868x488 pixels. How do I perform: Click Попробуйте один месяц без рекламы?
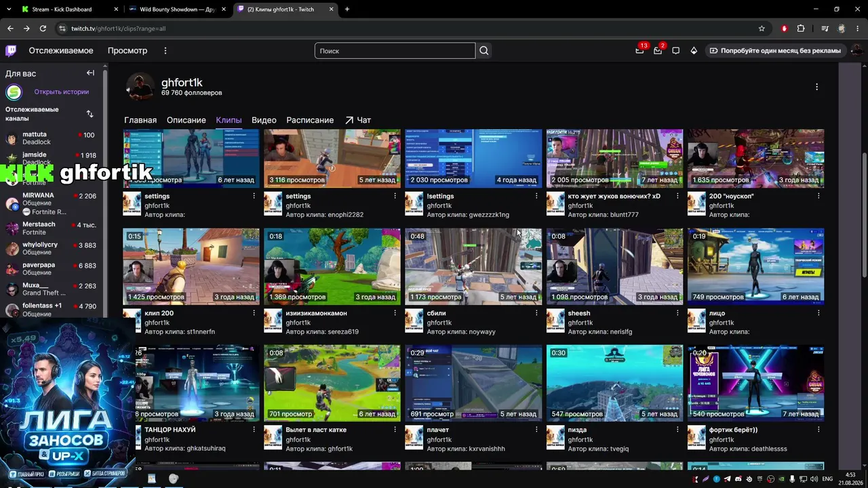(775, 51)
